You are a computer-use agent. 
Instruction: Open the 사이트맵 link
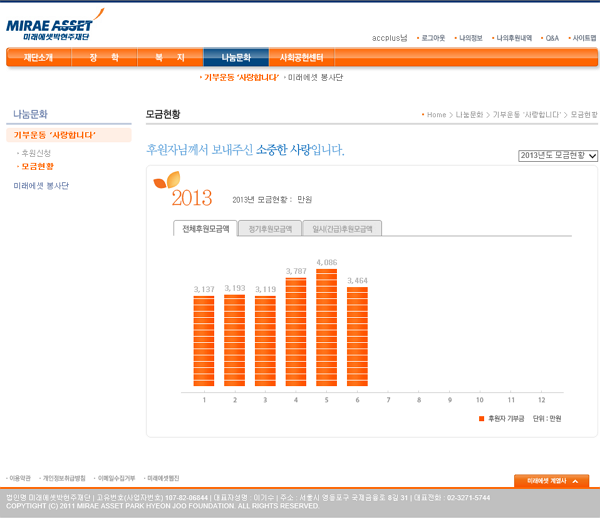[584, 38]
